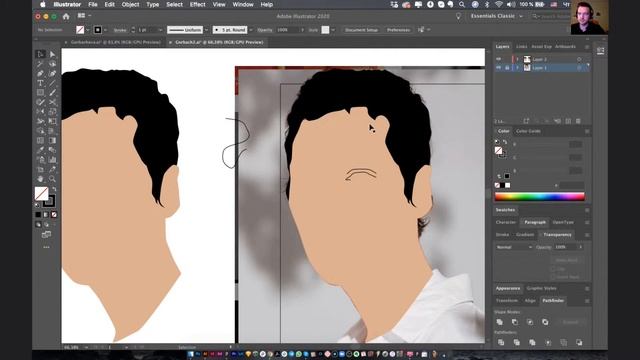Switch to the first document tab
This screenshot has width=640, height=360.
(x=116, y=42)
